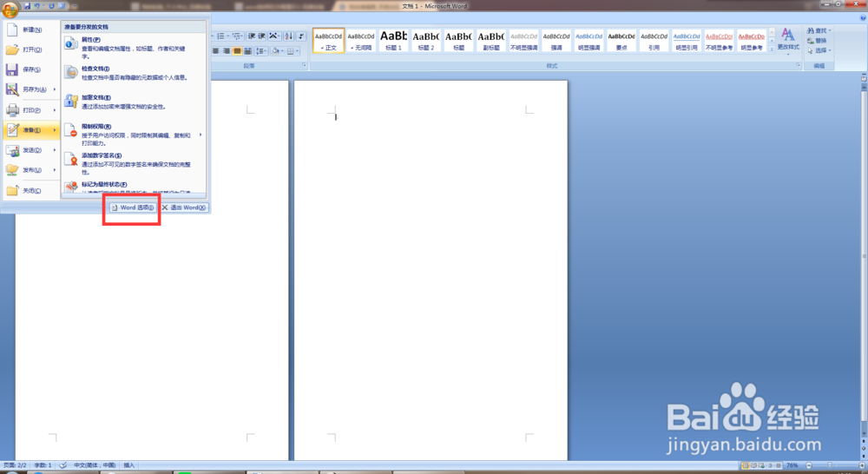
Task: Click the Asian layout icon
Action: pyautogui.click(x=274, y=36)
